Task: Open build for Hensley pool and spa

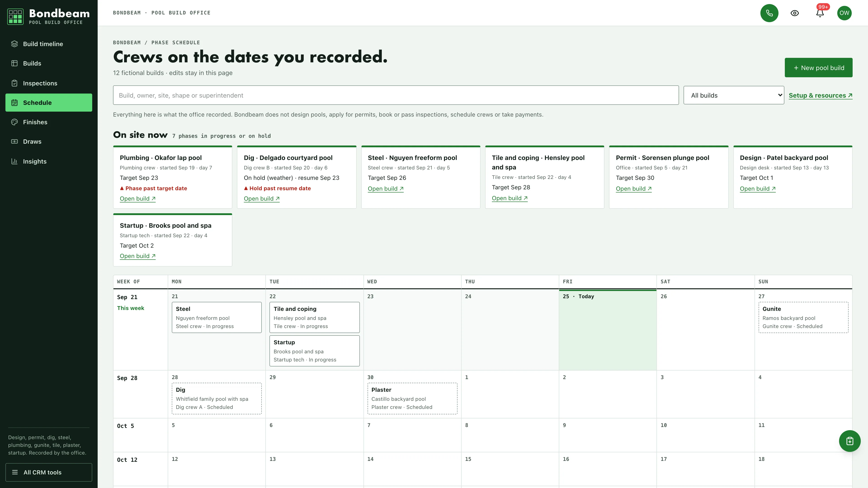Action: pos(509,198)
